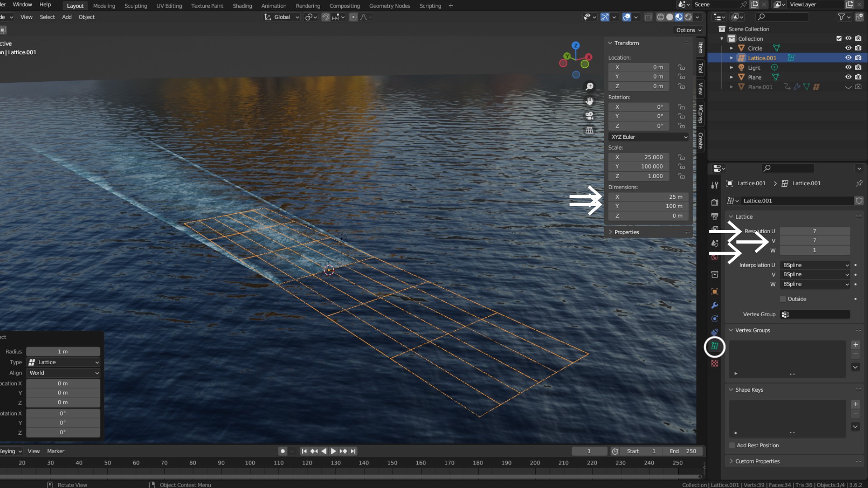Open the Lattice data properties tab
This screenshot has height=488, width=868.
(715, 347)
